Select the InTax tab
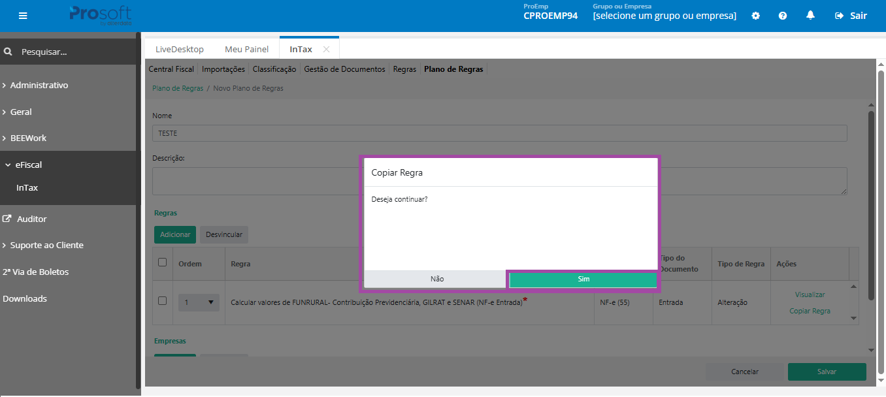 point(301,49)
